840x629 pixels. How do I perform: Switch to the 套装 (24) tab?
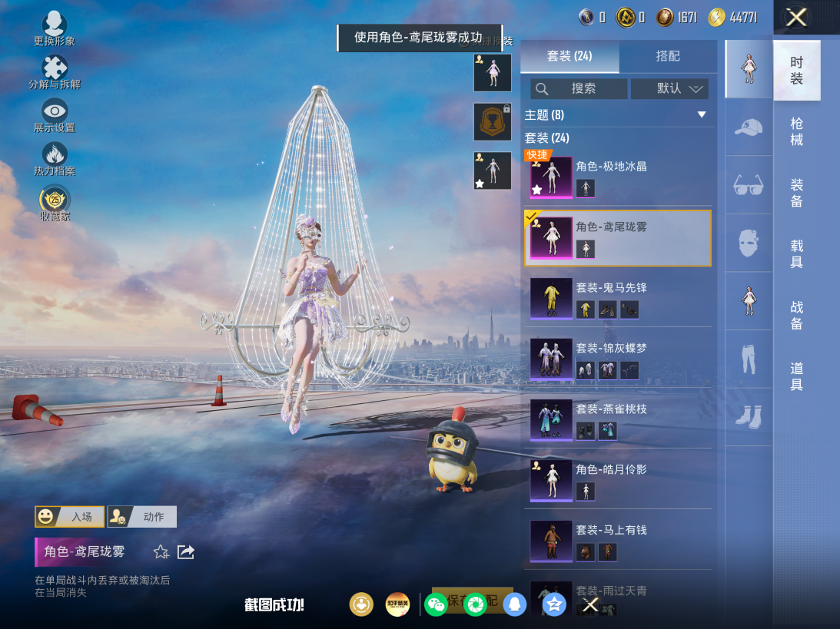click(x=569, y=56)
